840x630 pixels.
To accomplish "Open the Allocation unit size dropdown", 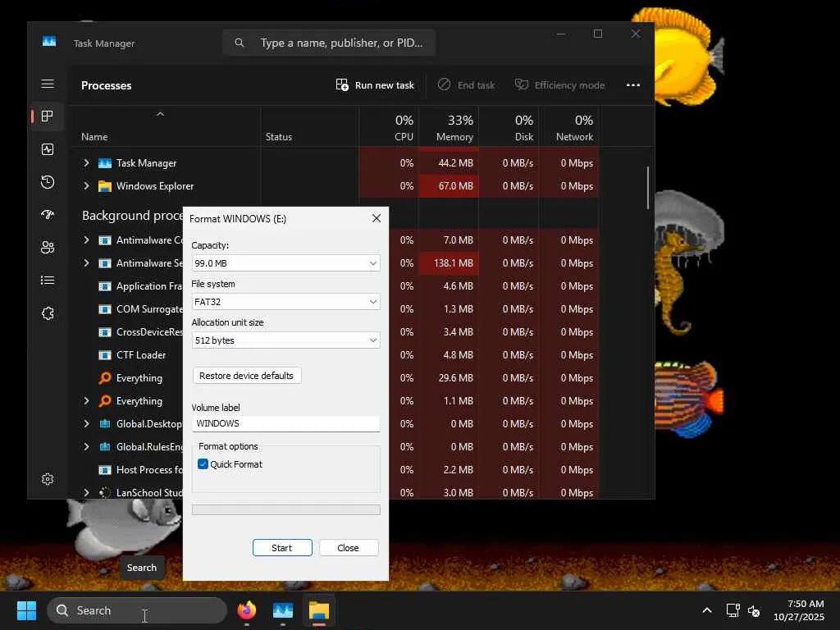I will [286, 340].
